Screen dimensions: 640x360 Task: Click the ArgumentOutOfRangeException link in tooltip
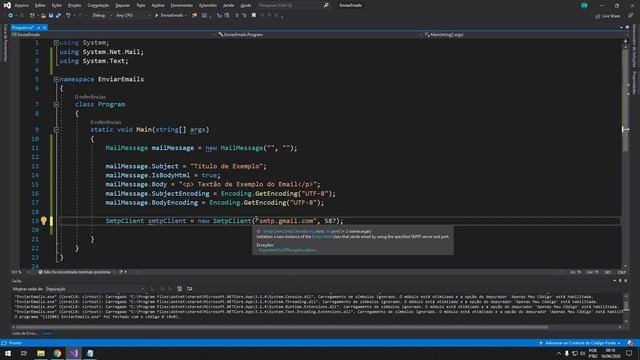click(287, 250)
